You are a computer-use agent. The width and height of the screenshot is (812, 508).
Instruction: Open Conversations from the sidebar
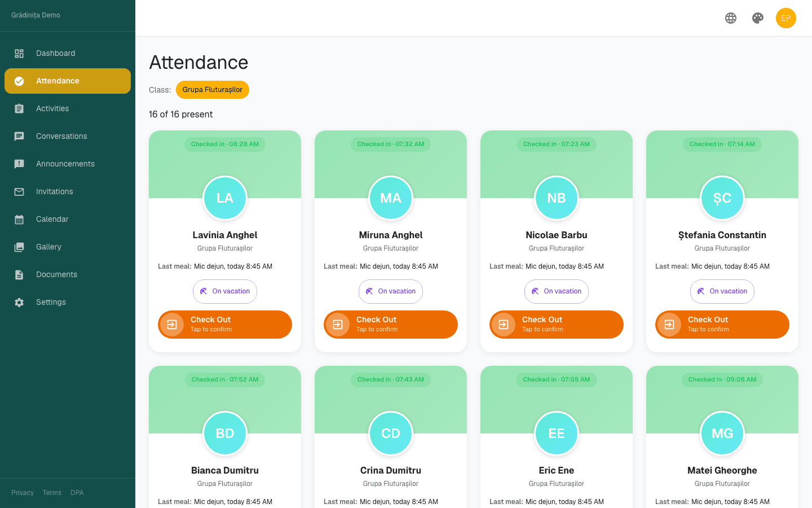tap(68, 137)
